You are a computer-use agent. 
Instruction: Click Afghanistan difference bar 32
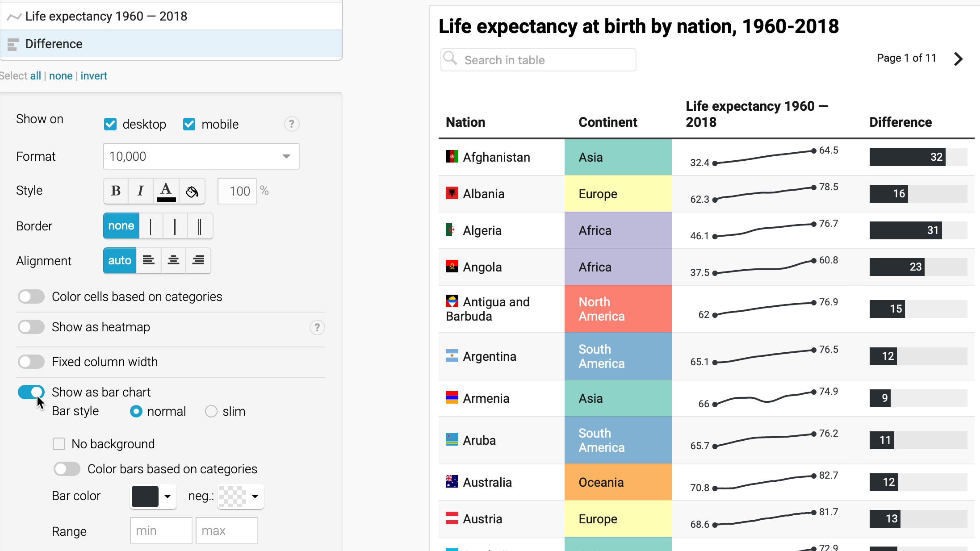tap(907, 157)
